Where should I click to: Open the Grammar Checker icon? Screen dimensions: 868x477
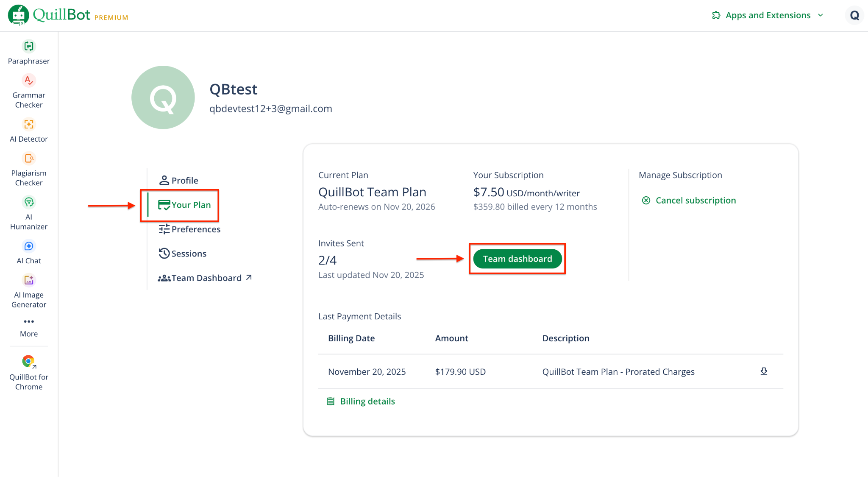pyautogui.click(x=29, y=81)
